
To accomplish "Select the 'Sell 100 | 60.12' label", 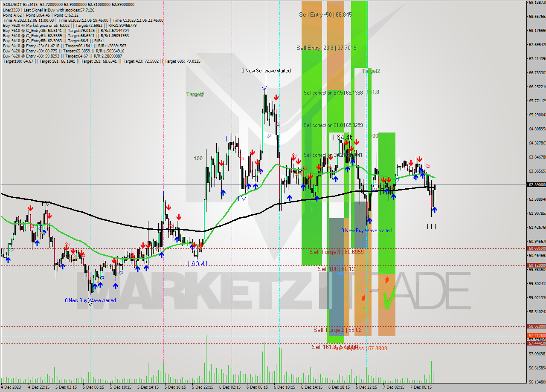I will point(336,269).
